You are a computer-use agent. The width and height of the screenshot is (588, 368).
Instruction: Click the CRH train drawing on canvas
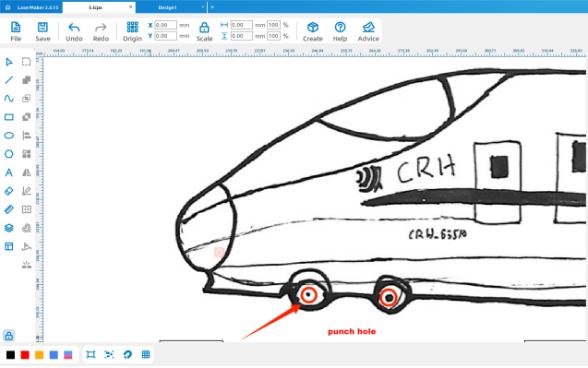pos(380,191)
